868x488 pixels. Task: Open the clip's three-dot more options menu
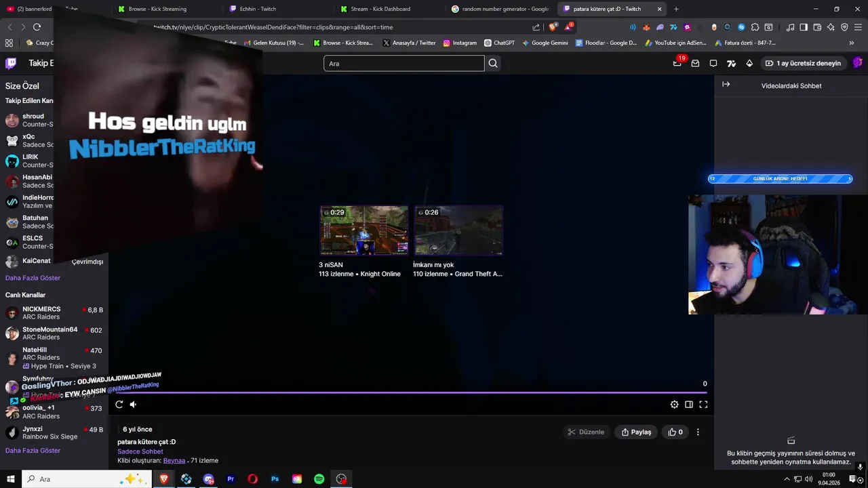coord(698,432)
